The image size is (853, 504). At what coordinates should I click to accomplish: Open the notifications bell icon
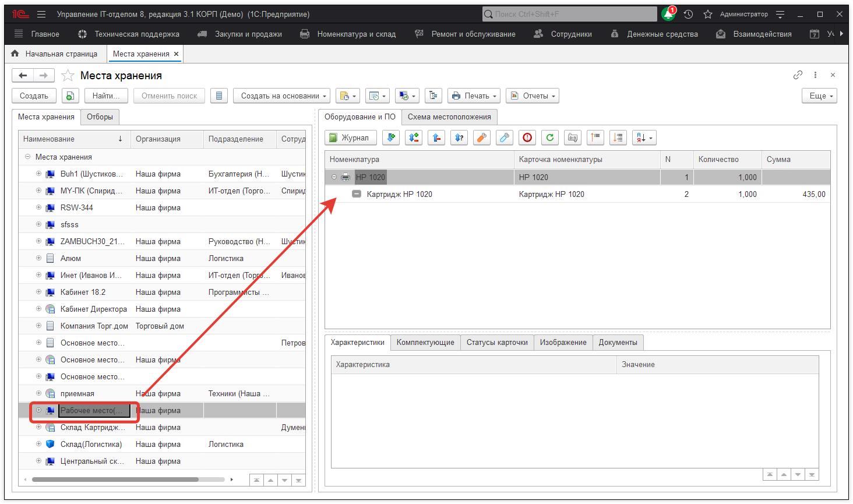click(668, 14)
